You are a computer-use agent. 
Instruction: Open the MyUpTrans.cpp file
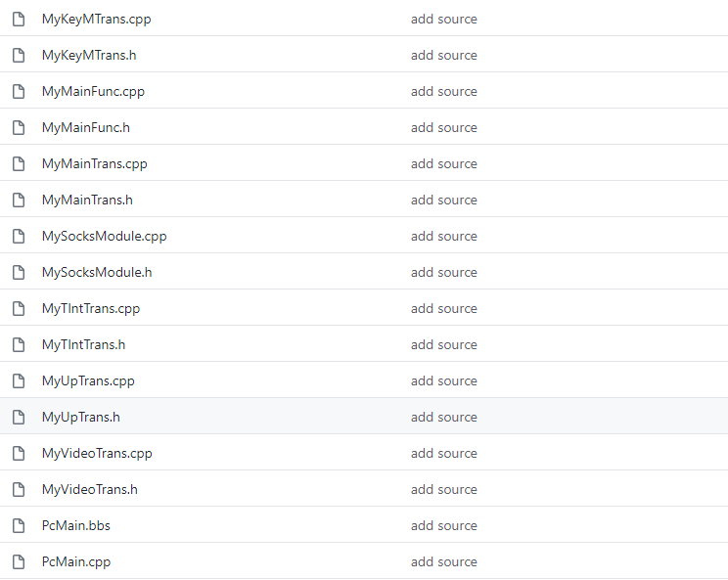click(88, 381)
